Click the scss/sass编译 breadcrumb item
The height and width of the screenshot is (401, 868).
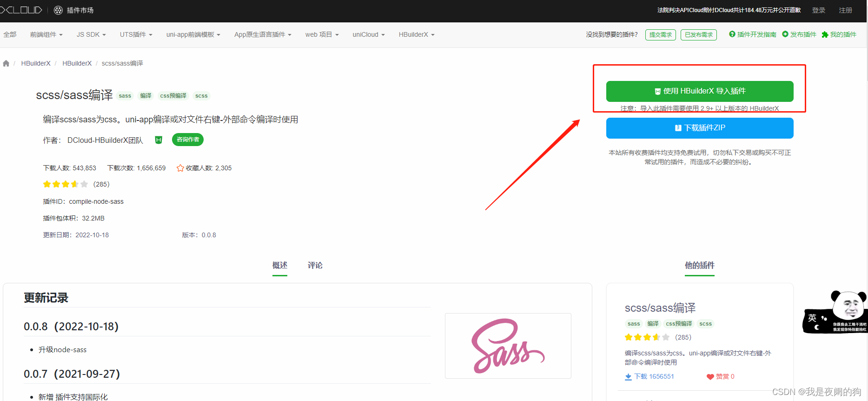coord(122,63)
